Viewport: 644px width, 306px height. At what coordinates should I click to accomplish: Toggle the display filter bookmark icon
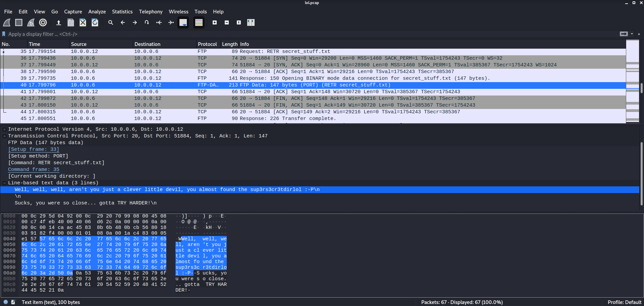(x=3, y=34)
